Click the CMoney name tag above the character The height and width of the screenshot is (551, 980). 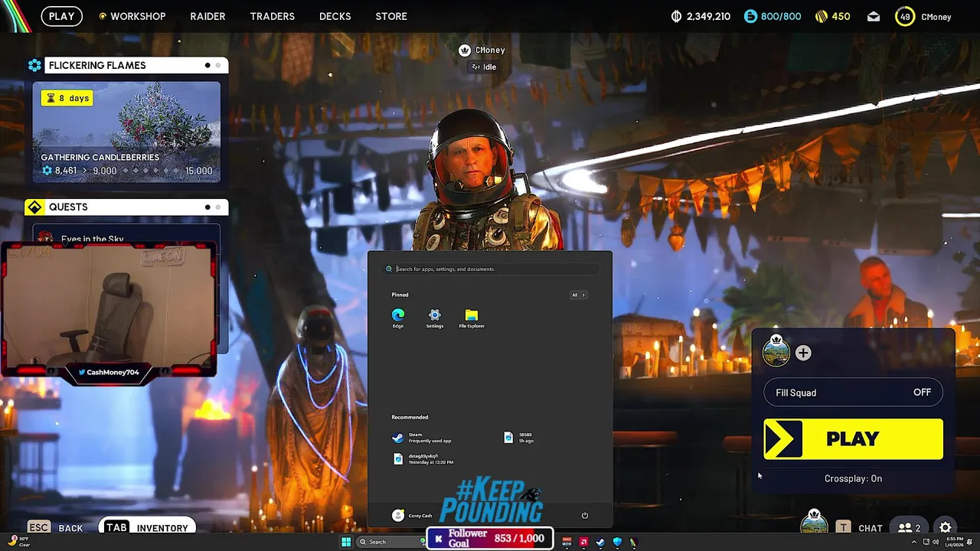point(482,50)
